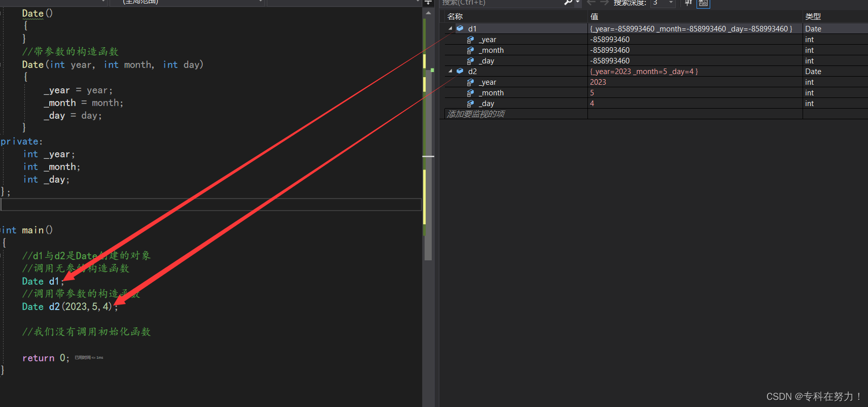Click the _month field icon under d1
Image resolution: width=868 pixels, height=407 pixels.
(x=470, y=50)
